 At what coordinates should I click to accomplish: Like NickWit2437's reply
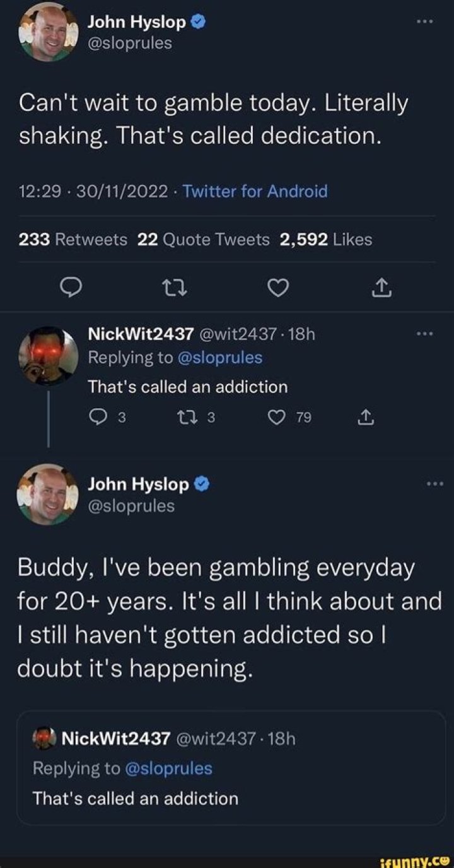[278, 417]
